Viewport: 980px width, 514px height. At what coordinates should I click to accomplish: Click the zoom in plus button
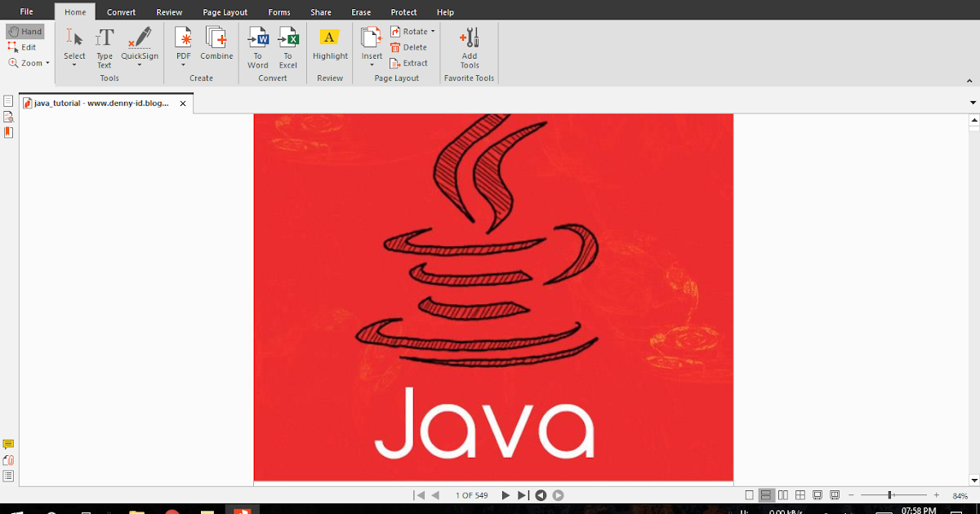936,495
